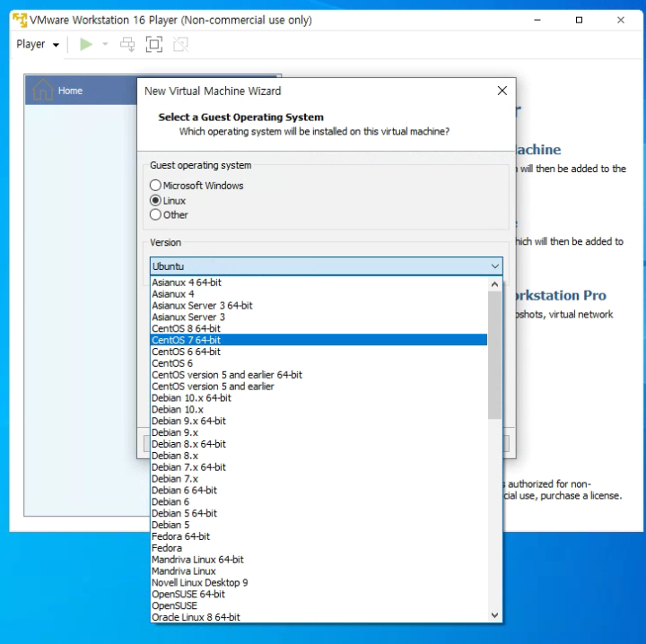Screen dimensions: 646x644
Task: Choose Debian 5 64-bit
Action: [x=319, y=513]
